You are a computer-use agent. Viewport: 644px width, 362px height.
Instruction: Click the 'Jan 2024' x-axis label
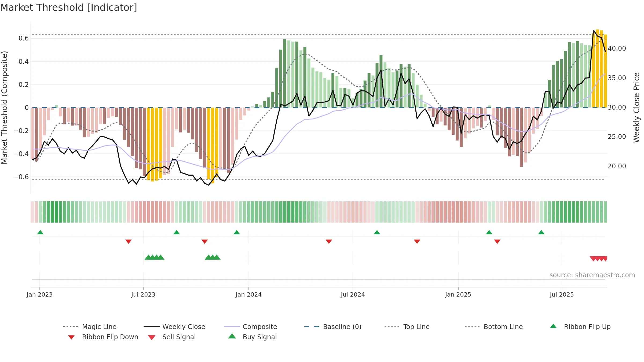coord(249,294)
